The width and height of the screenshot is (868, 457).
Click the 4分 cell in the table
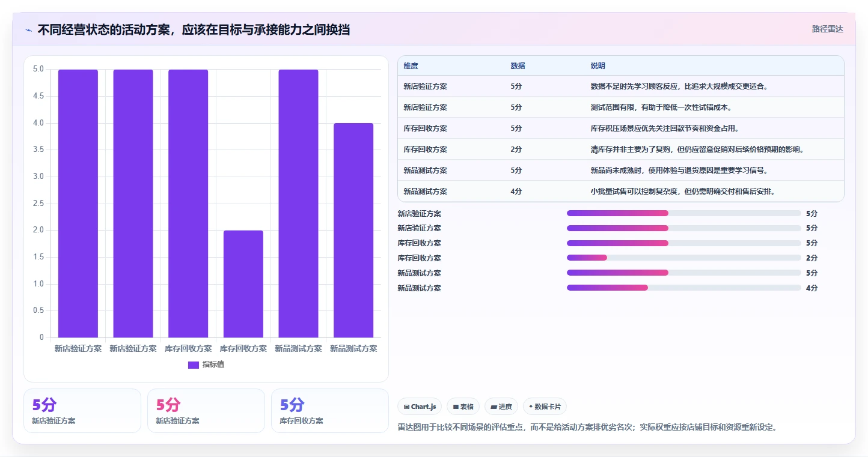click(516, 192)
